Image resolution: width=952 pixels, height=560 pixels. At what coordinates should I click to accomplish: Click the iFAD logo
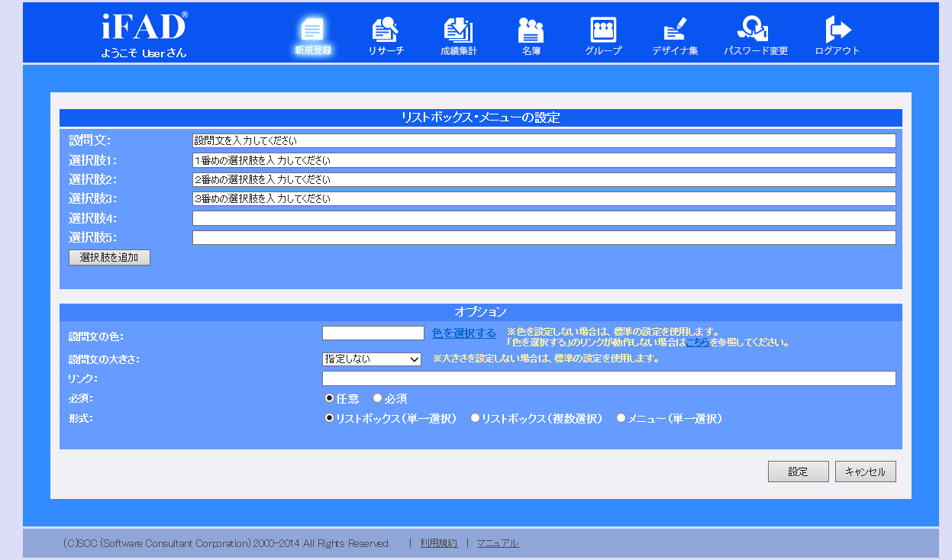[x=144, y=26]
